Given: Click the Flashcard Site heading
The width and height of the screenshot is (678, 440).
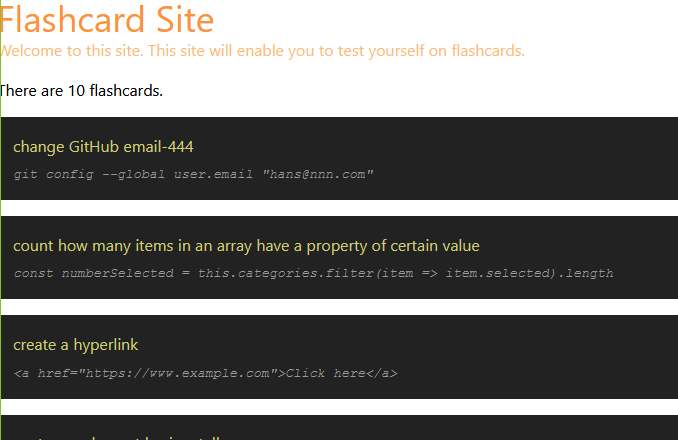Looking at the screenshot, I should (x=107, y=20).
